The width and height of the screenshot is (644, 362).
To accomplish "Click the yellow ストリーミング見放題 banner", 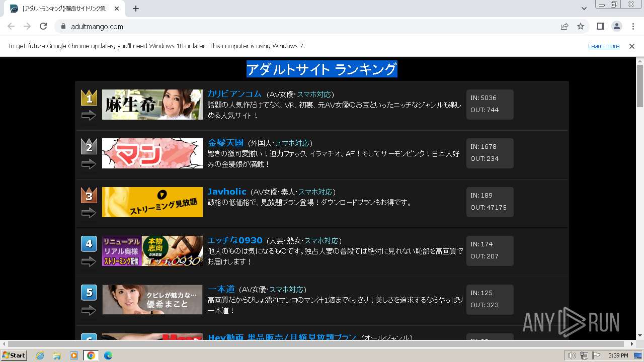I will [x=152, y=202].
